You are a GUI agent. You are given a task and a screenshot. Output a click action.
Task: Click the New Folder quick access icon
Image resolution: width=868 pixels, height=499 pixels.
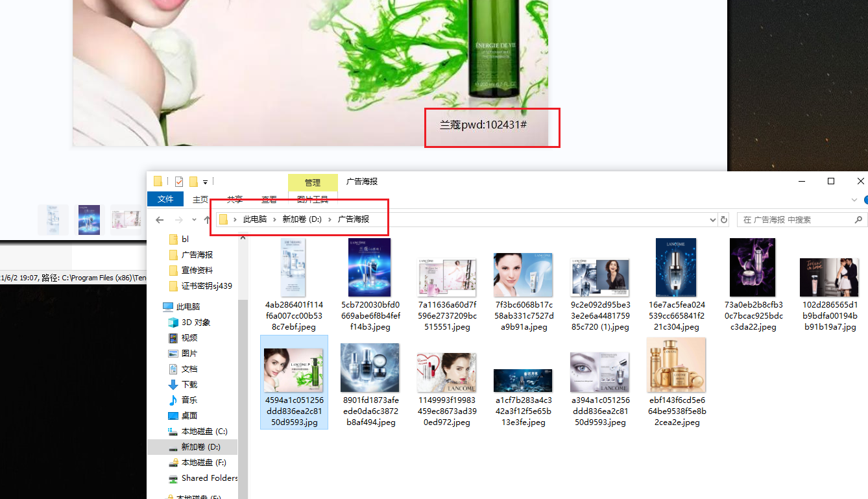(193, 182)
